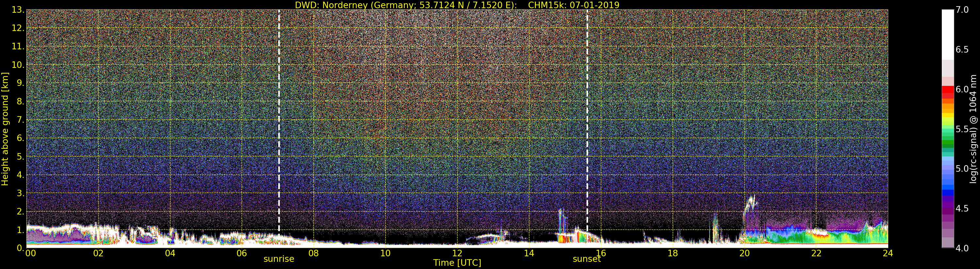Click the '3.' height tick label
This screenshot has width=980, height=269.
pyautogui.click(x=21, y=193)
